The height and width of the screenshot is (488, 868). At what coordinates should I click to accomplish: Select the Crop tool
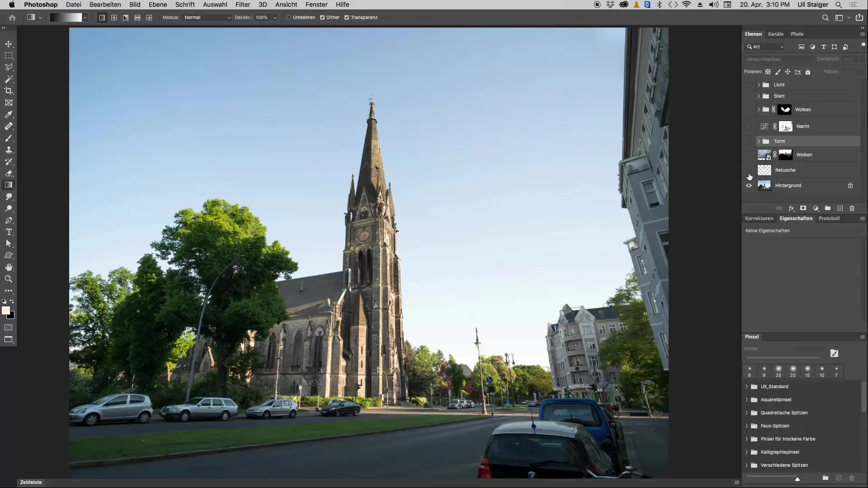9,91
